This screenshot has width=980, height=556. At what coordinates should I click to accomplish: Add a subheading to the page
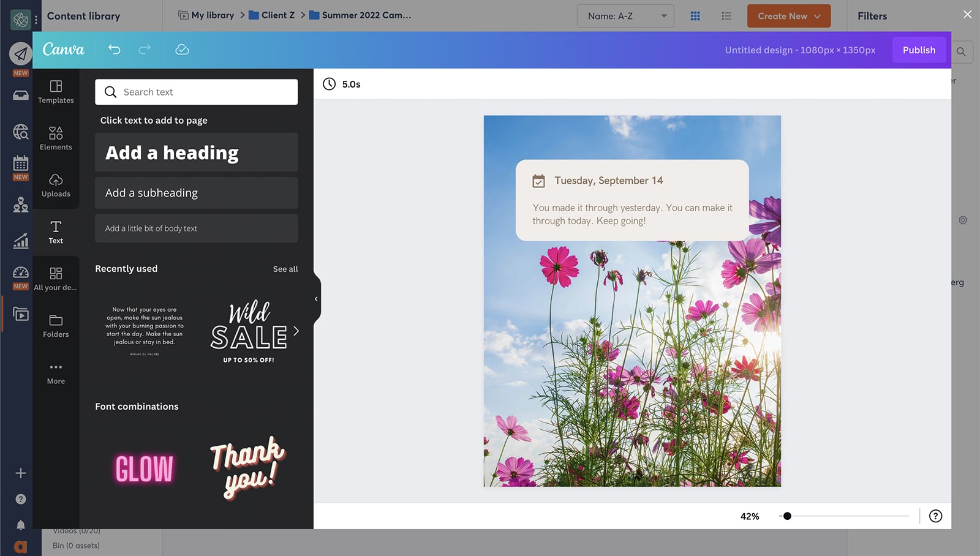pyautogui.click(x=197, y=193)
